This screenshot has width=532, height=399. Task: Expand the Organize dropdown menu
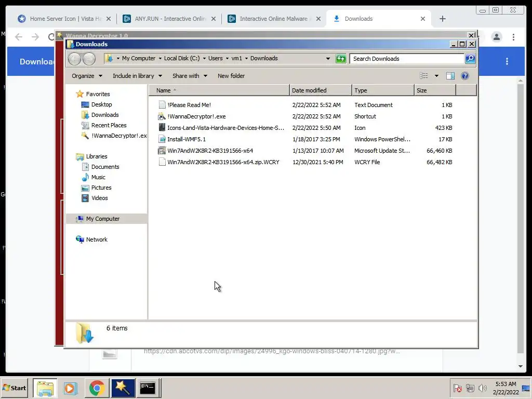(x=87, y=76)
